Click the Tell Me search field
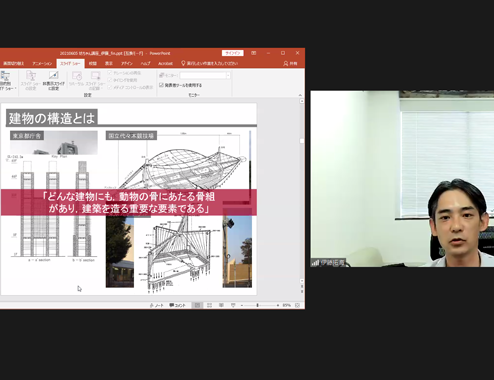The width and height of the screenshot is (494, 380). (x=210, y=63)
